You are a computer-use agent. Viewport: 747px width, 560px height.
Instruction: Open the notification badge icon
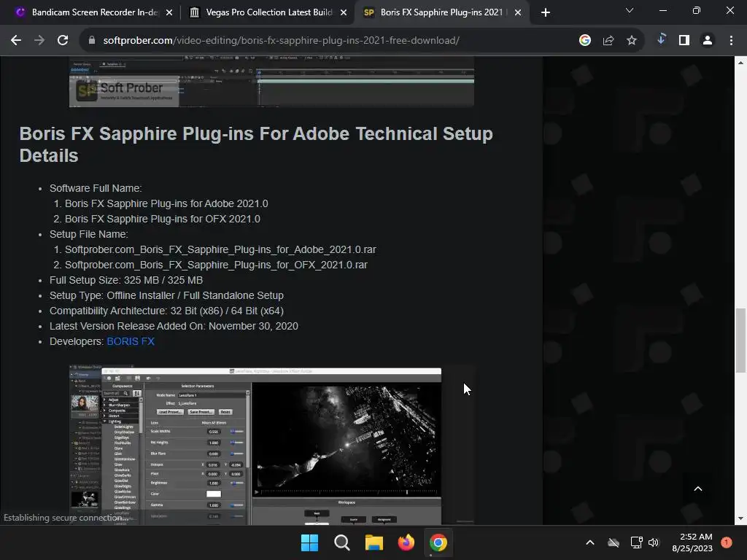pos(727,542)
